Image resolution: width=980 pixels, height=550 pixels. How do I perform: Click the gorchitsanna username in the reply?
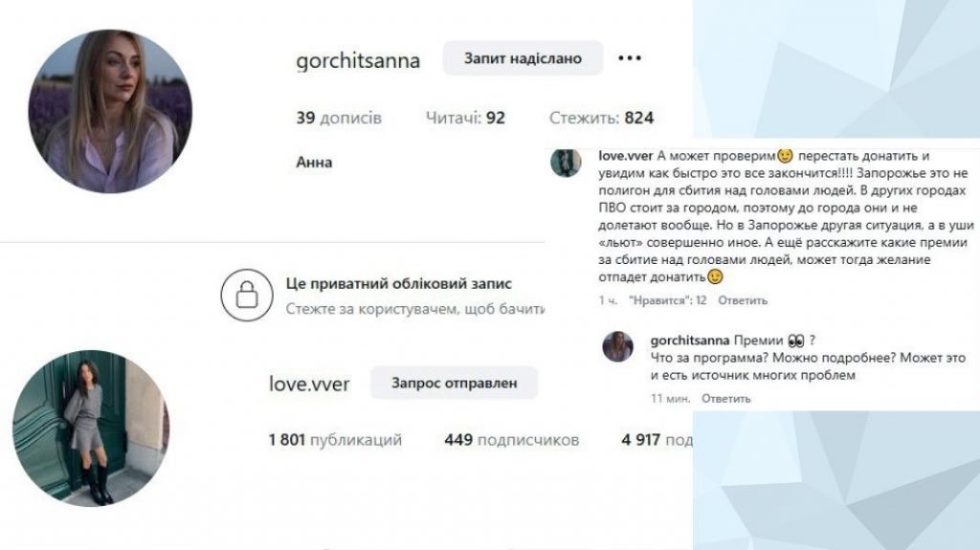point(690,341)
